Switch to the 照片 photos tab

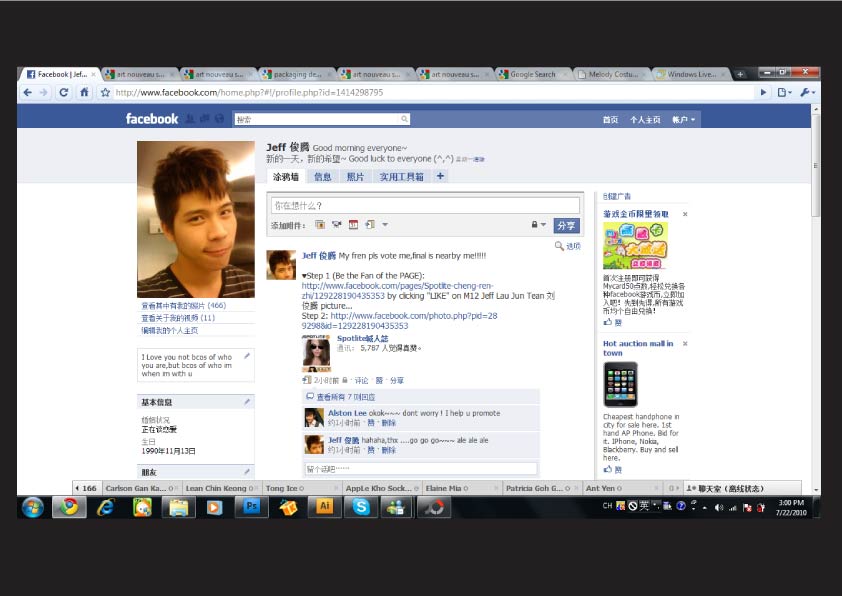click(x=355, y=177)
